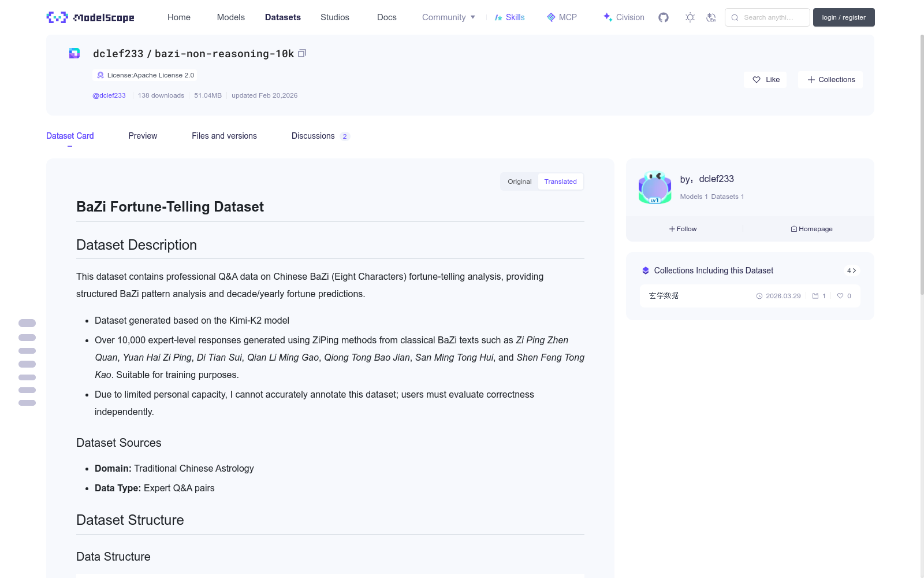Open the Collections add button
This screenshot has height=578, width=924.
click(830, 80)
